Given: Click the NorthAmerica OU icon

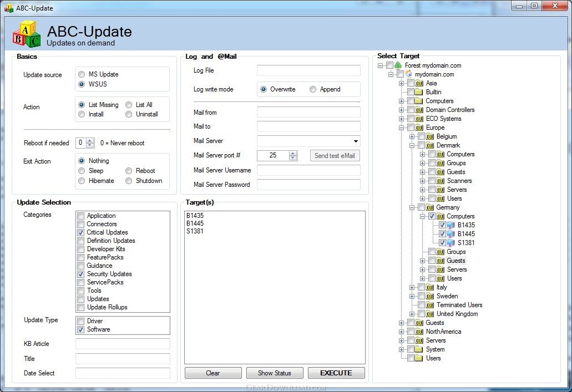Looking at the screenshot, I should pyautogui.click(x=419, y=332).
